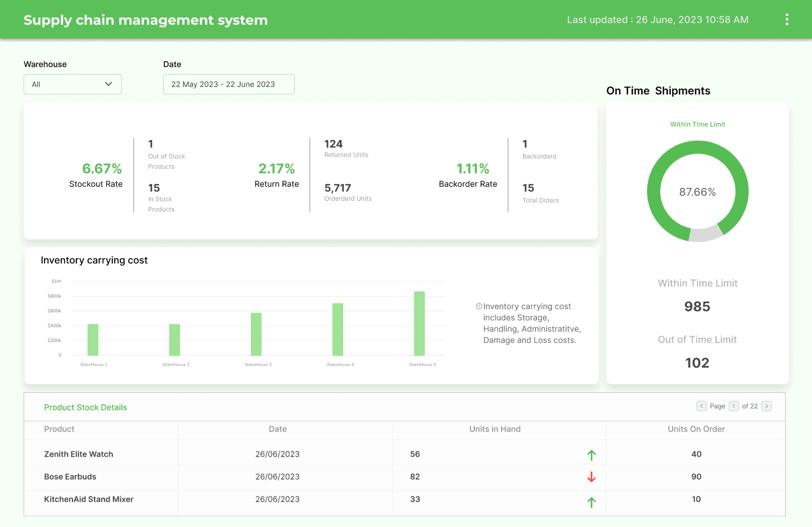Click the On Time Shipments donut chart
The width and height of the screenshot is (812, 527).
coord(698,192)
